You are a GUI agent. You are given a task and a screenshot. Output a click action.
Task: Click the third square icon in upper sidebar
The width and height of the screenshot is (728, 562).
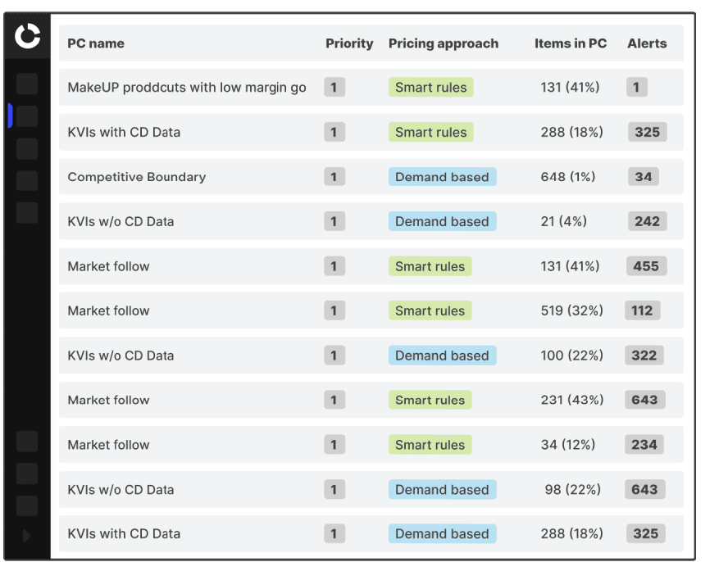click(27, 148)
